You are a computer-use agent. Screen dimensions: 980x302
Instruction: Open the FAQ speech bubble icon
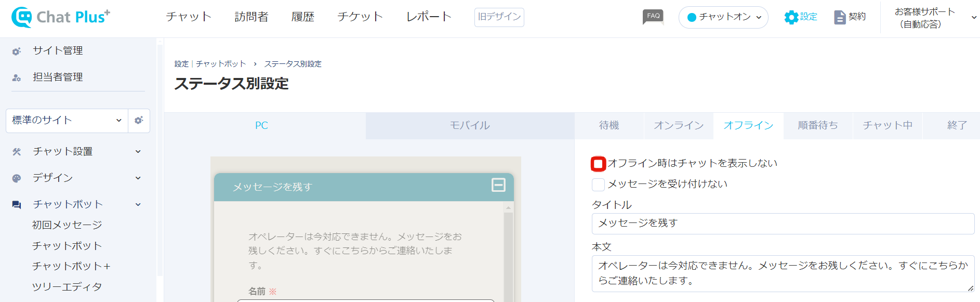pyautogui.click(x=653, y=17)
